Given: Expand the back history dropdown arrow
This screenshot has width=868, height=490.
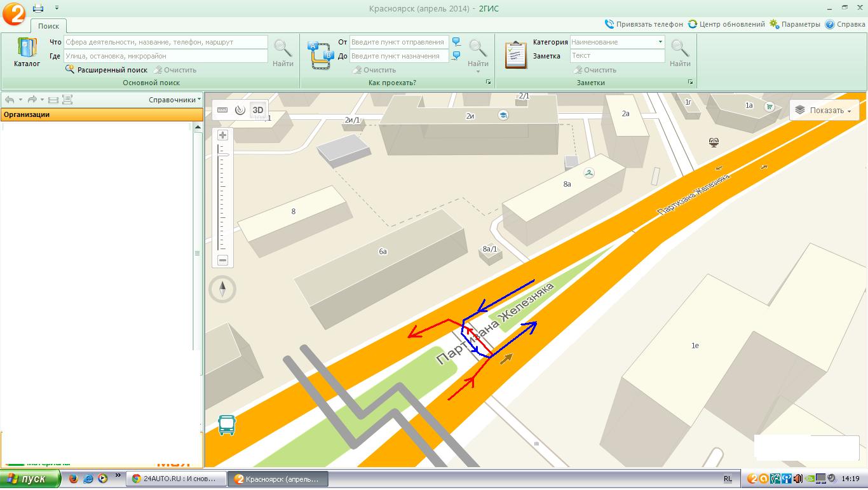Looking at the screenshot, I should (20, 100).
